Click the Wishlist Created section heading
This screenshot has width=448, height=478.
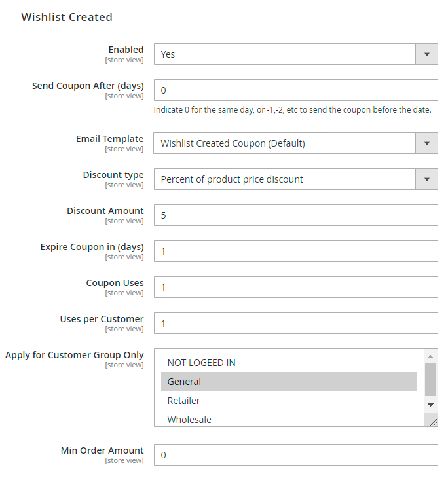tap(67, 17)
